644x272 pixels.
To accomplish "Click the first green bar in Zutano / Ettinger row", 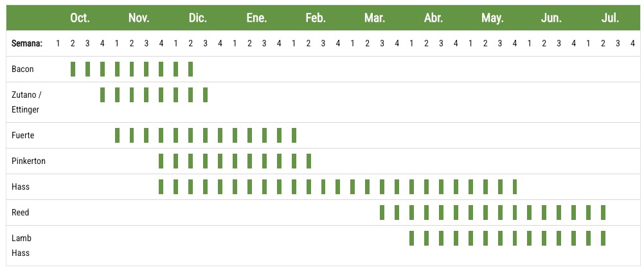I will (x=103, y=95).
